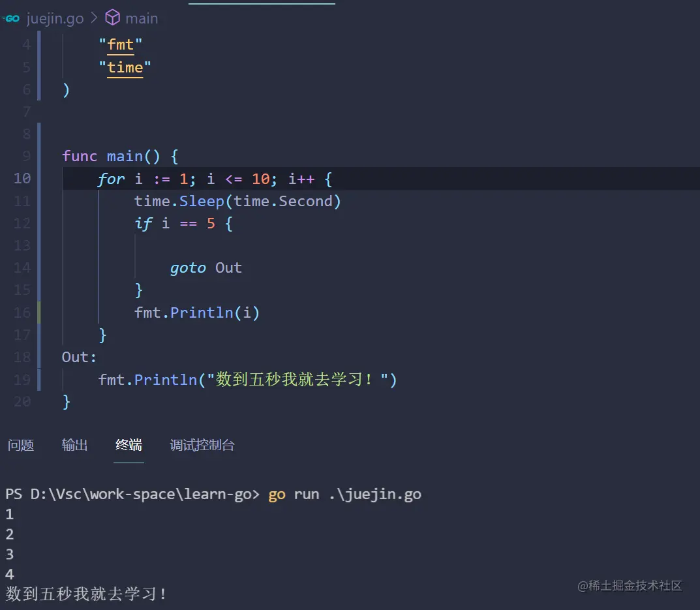Viewport: 700px width, 610px height.
Task: Click the "time" import string
Action: click(x=125, y=67)
